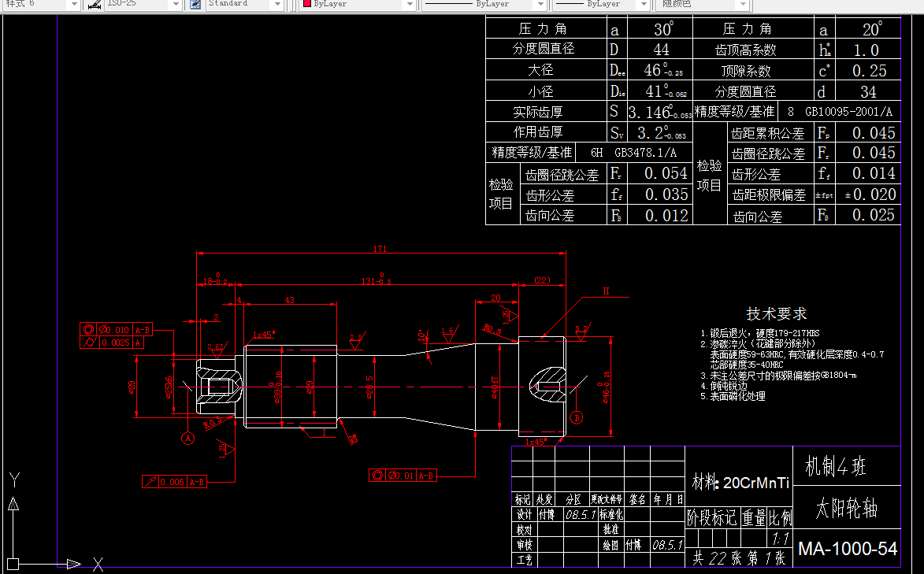Select the 齿距累积公差 label

pyautogui.click(x=767, y=134)
